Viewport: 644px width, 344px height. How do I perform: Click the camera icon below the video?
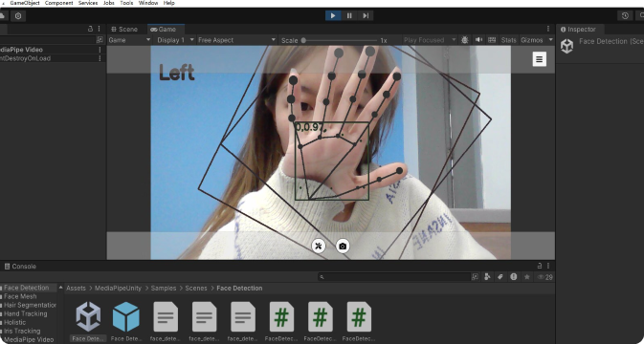point(343,246)
